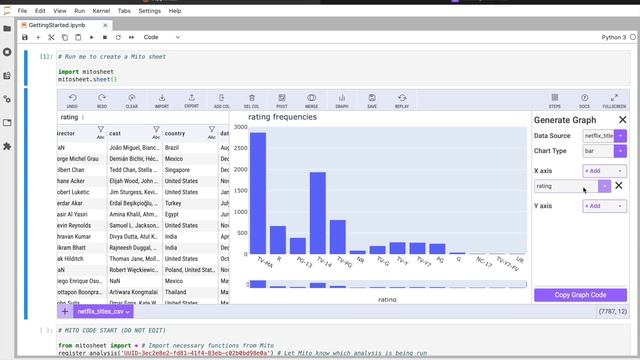Open running kernels sidebar icon
The width and height of the screenshot is (640, 360).
pos(7,52)
